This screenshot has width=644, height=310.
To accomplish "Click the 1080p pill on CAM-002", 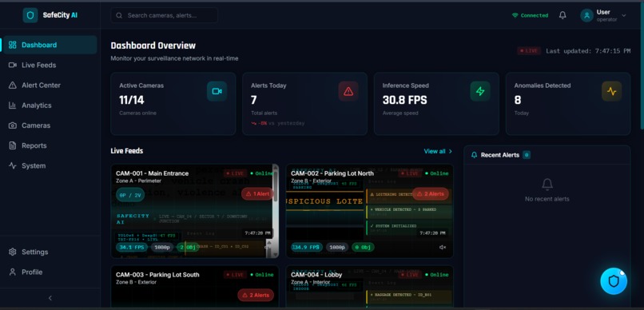I will [x=337, y=247].
